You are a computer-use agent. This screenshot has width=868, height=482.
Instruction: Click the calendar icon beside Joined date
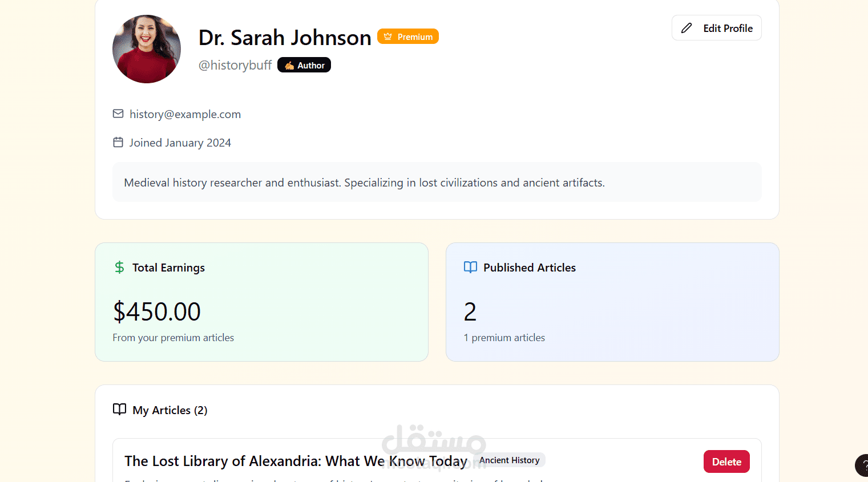point(118,143)
